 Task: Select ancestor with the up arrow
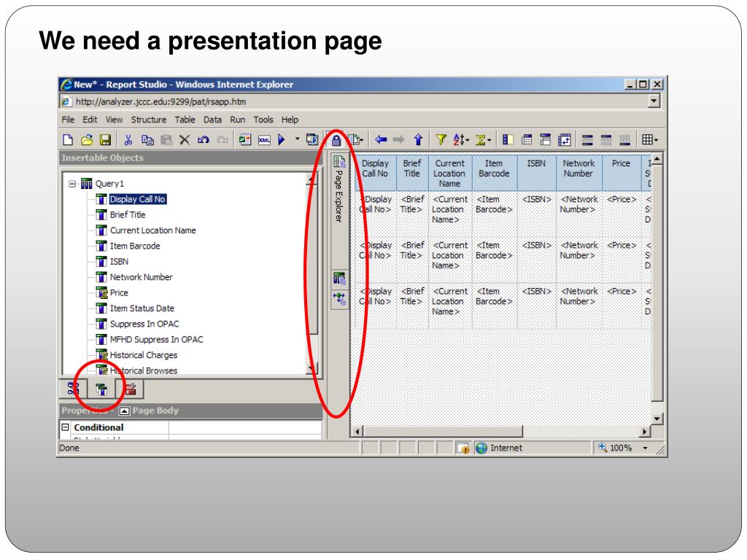tap(418, 139)
